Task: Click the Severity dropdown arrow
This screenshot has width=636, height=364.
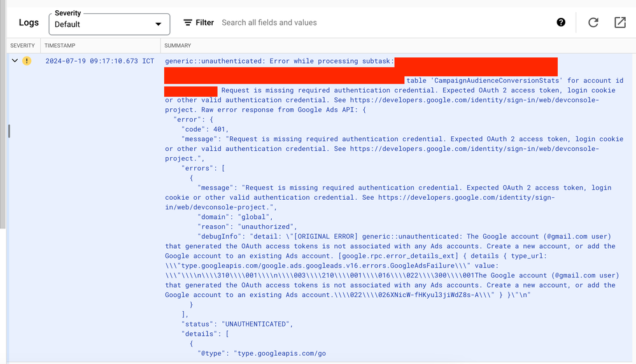Action: coord(158,24)
